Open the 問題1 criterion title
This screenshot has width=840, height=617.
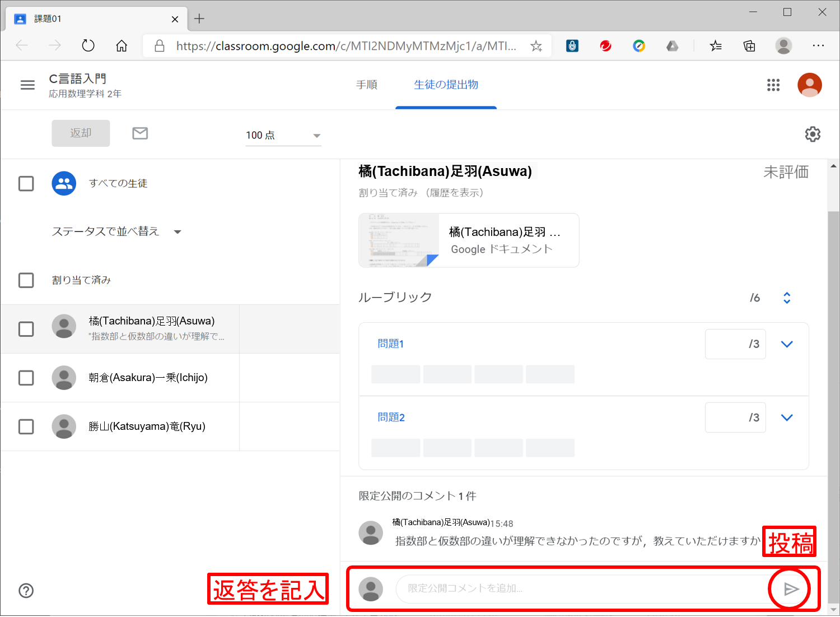[391, 344]
